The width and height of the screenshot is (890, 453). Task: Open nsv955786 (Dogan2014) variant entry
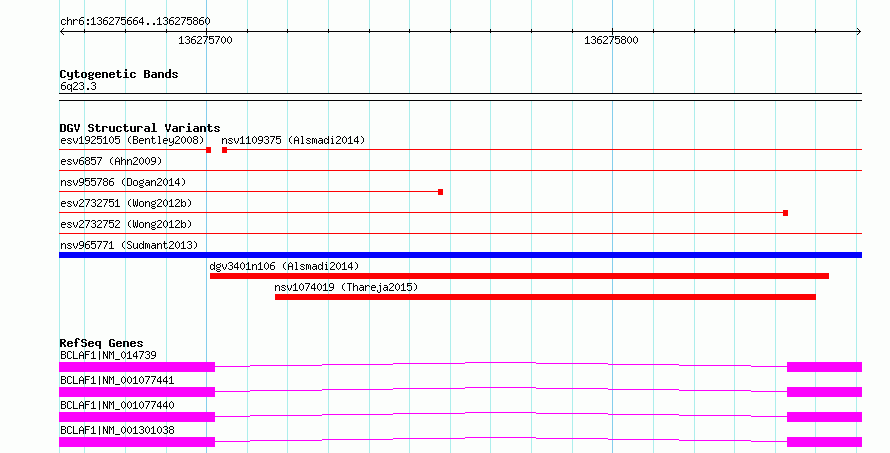tap(123, 182)
